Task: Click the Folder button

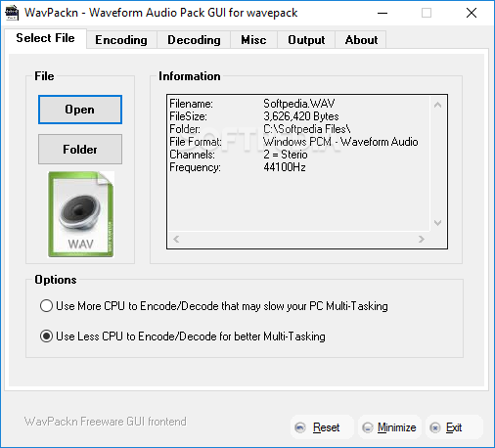Action: [80, 150]
